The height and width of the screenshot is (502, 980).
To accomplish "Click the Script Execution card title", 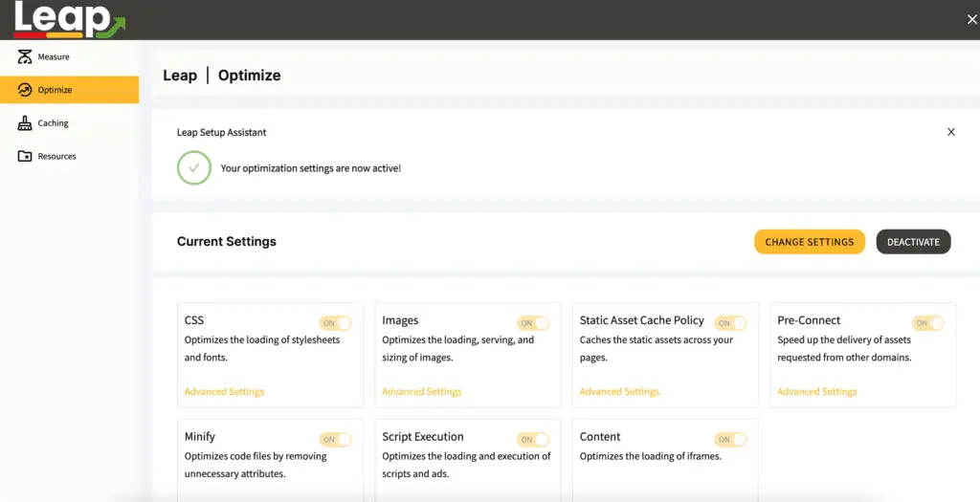I will (x=422, y=436).
